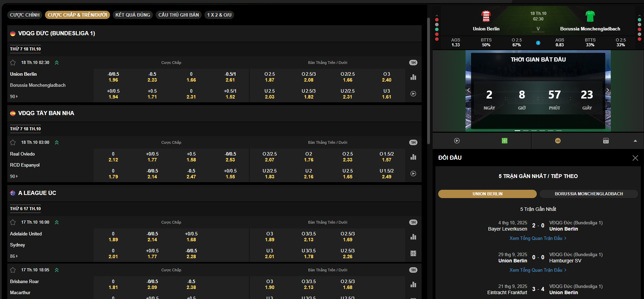644x299 pixels.
Task: Expand 90 more markets for Union Berlin
Action: 14,96
